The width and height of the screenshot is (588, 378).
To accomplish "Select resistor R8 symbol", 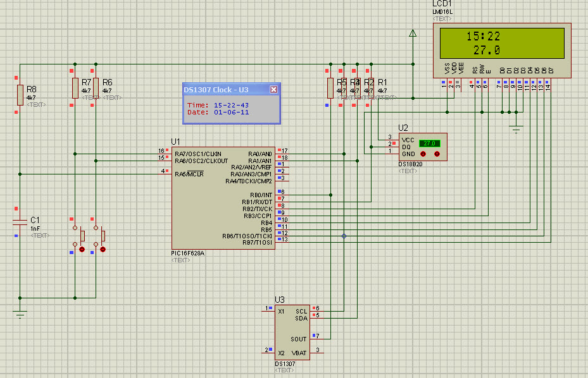I will 20,94.
